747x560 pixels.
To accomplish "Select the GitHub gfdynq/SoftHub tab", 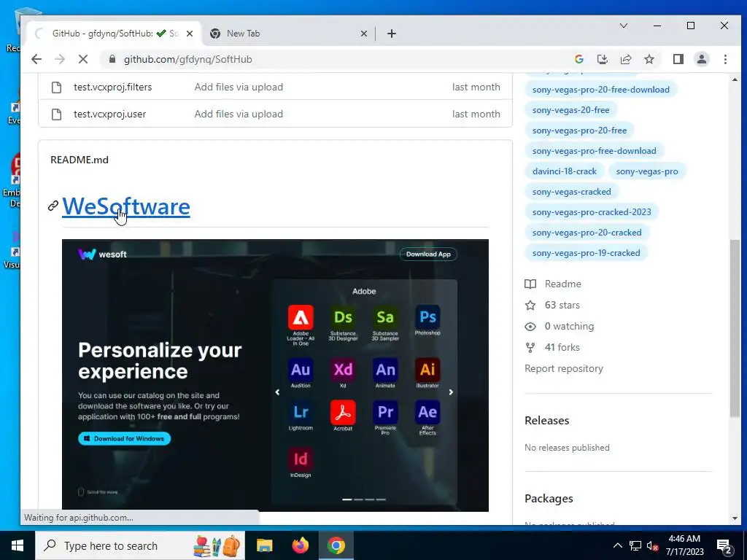I will click(113, 34).
